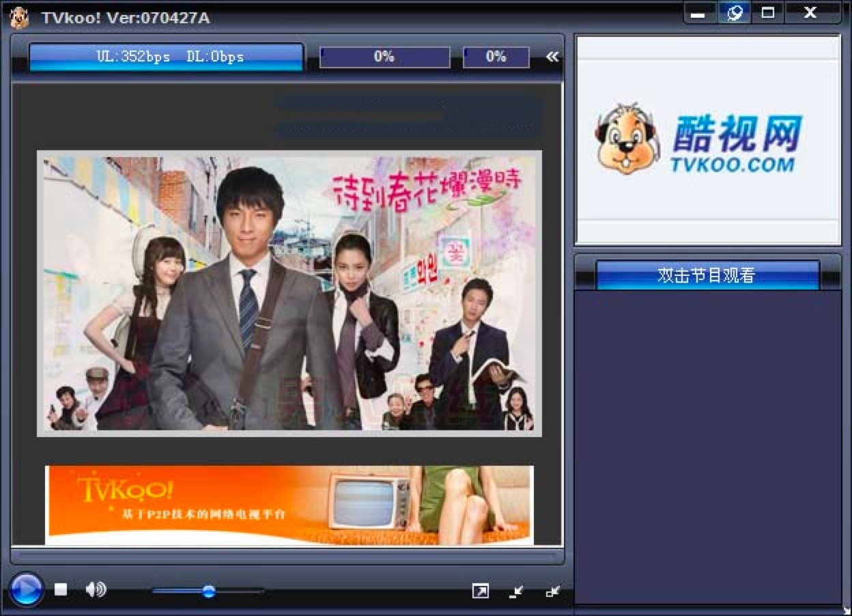This screenshot has height=616, width=852.
Task: Click the second smaller 0% progress bar
Action: pyautogui.click(x=496, y=57)
